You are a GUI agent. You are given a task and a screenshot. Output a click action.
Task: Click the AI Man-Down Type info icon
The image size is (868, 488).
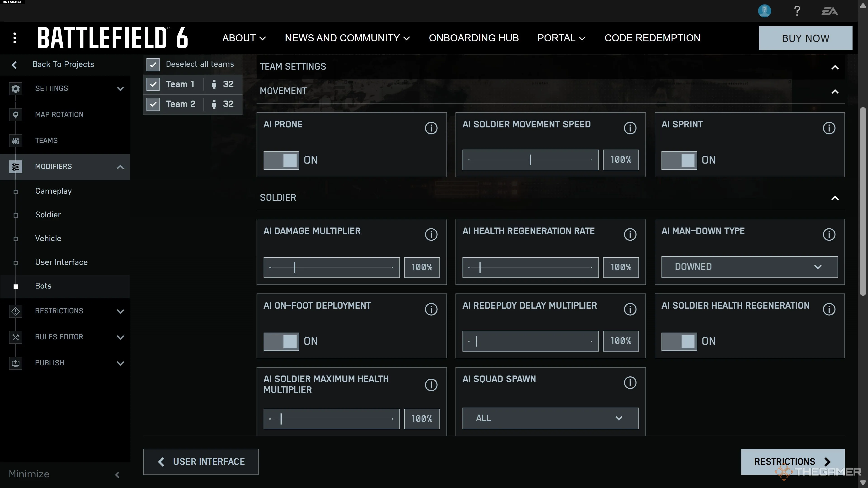[x=829, y=235]
